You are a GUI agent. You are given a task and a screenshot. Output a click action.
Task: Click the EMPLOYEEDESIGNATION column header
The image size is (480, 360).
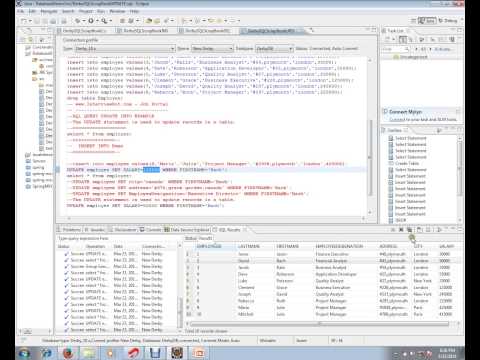click(339, 246)
